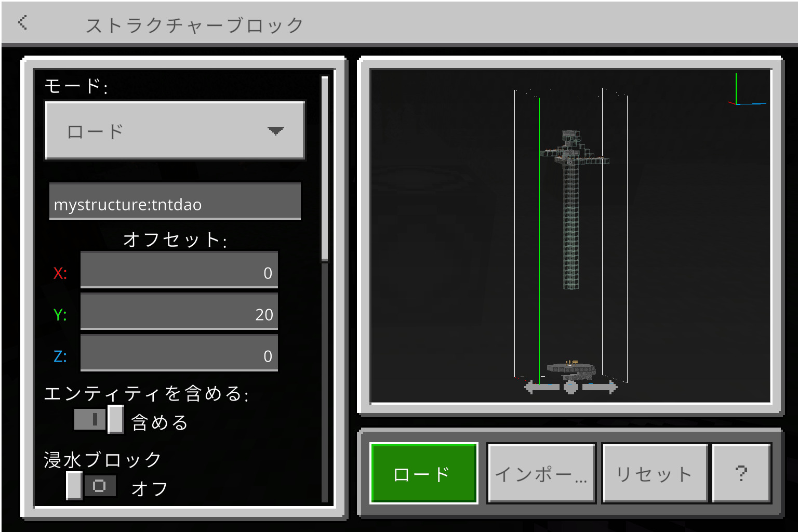
Task: Enable the 浸水ブロック toggle
Action: point(91,486)
